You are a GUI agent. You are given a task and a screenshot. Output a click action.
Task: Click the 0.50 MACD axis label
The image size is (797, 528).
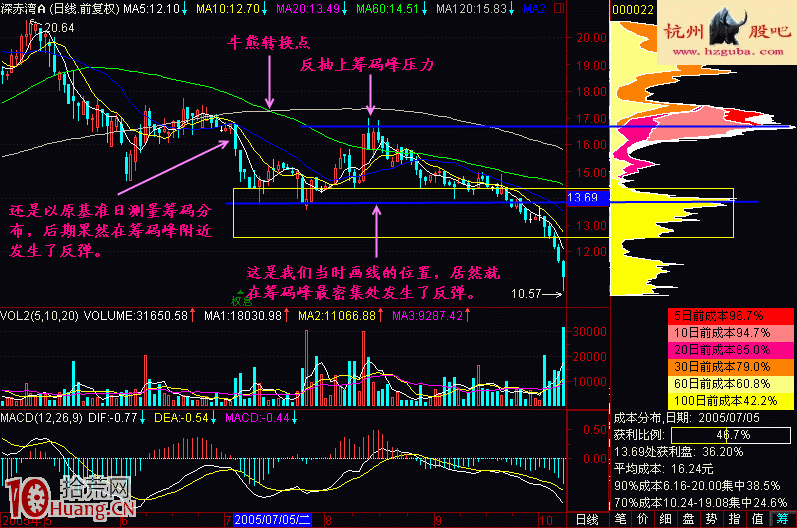click(x=595, y=430)
